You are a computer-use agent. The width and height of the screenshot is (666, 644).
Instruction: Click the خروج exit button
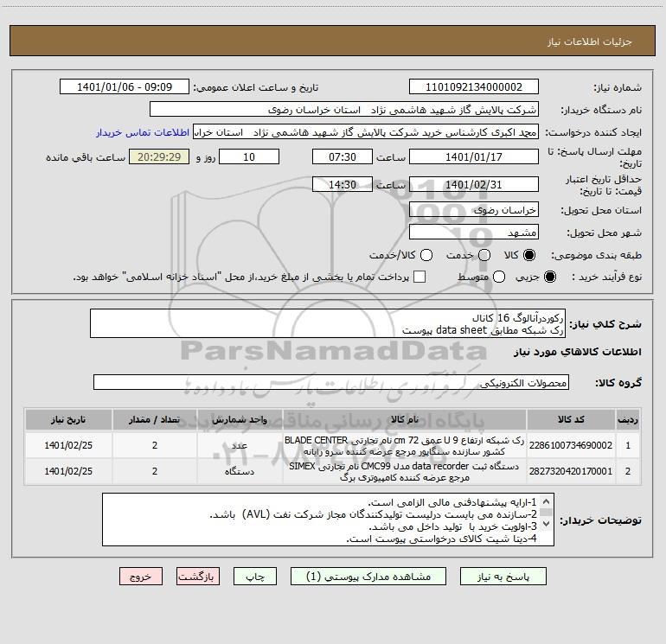pos(141,577)
